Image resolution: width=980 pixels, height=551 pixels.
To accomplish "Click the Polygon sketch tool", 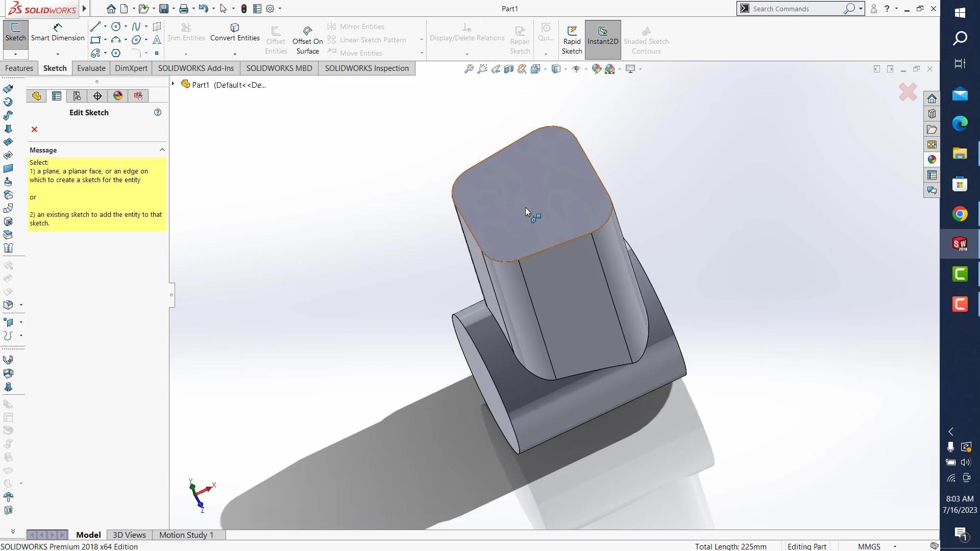I will (x=116, y=53).
